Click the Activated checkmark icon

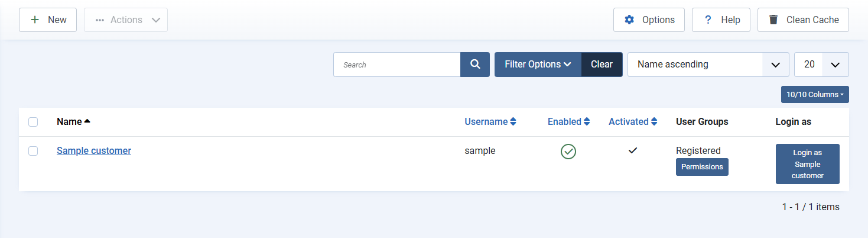coord(633,150)
